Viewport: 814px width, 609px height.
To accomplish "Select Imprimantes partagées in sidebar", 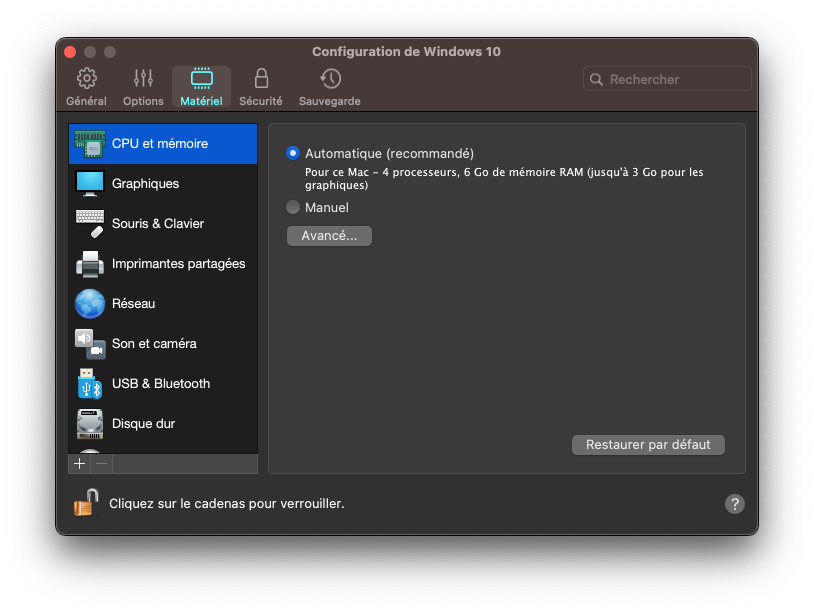I will 163,264.
